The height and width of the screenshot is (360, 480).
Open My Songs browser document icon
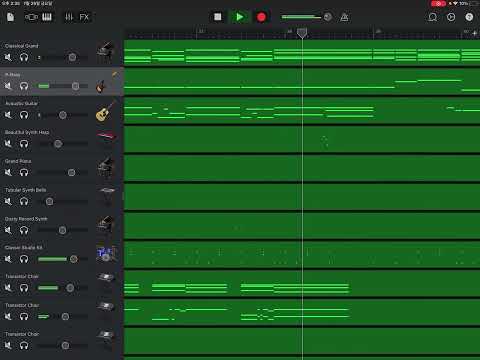[10, 17]
